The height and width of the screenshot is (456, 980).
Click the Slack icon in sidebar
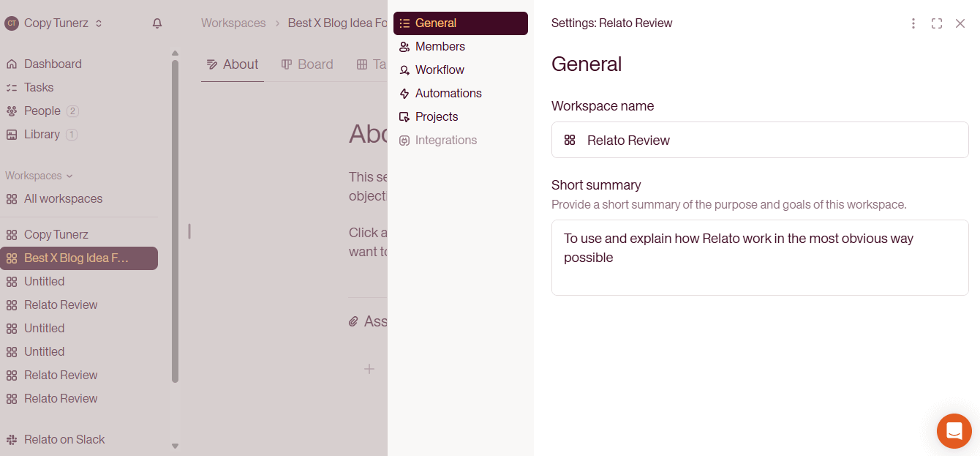tap(12, 439)
